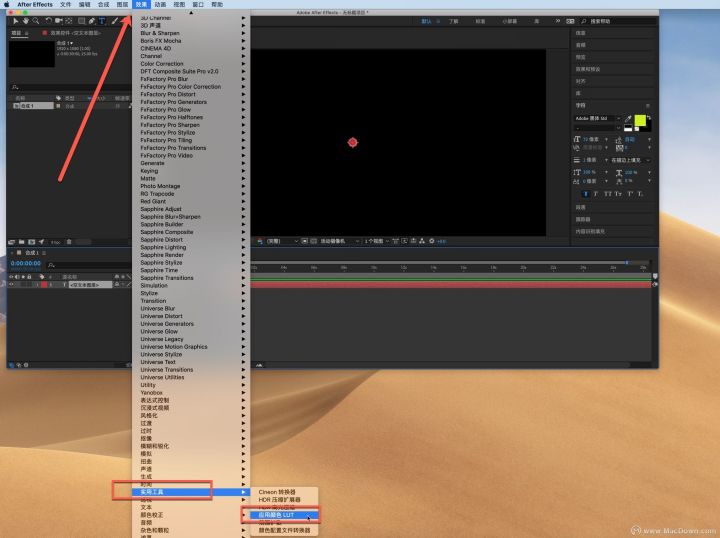Toggle All Caps in Character panel
Viewport: 720px width, 538px height.
click(607, 194)
